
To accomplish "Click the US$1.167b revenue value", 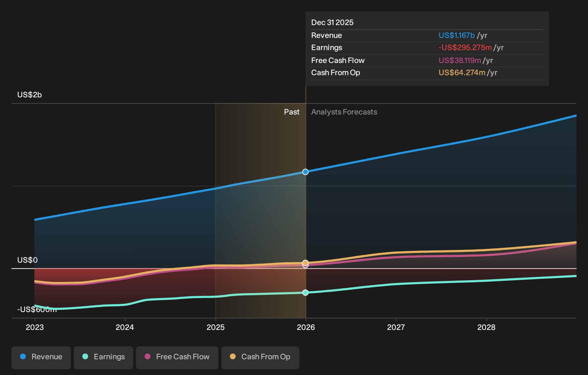I will click(x=457, y=35).
